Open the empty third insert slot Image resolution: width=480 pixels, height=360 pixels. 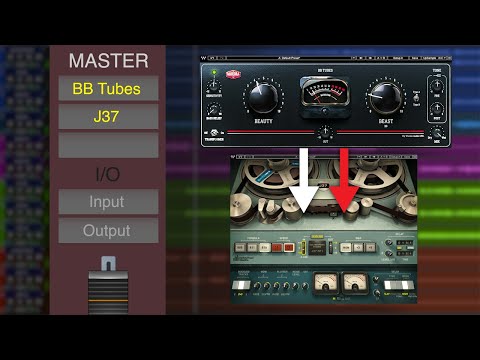coord(108,145)
